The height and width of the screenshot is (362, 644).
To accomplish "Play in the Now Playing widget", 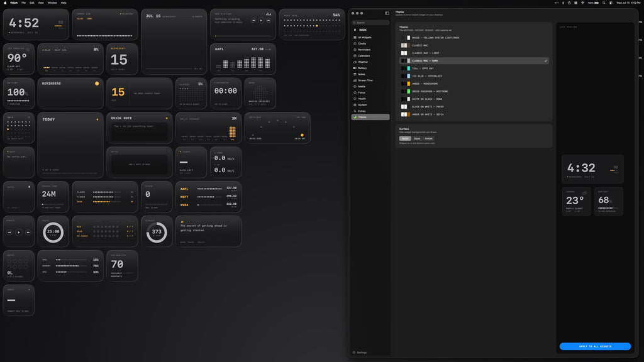I will [x=261, y=20].
